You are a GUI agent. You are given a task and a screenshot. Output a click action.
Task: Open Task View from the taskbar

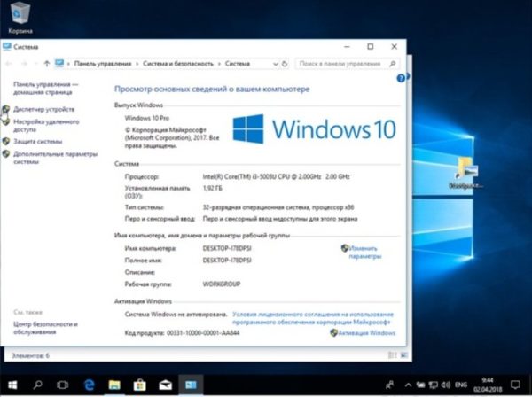(63, 385)
